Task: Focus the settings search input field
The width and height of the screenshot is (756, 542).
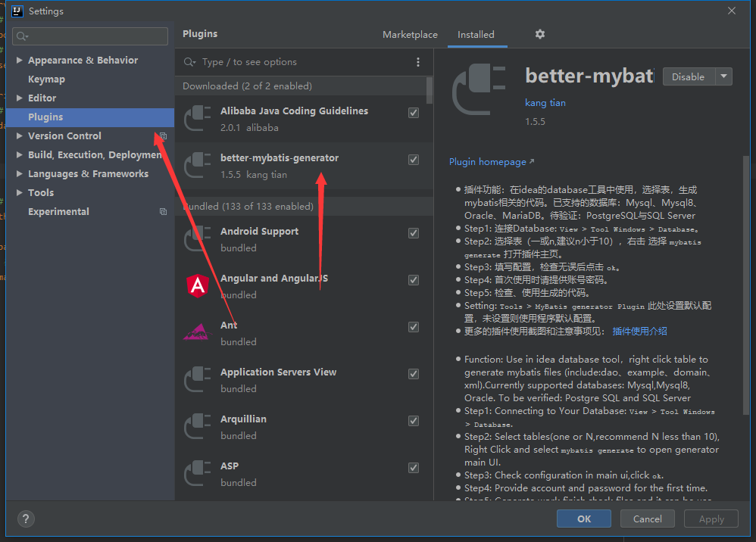Action: pyautogui.click(x=91, y=36)
